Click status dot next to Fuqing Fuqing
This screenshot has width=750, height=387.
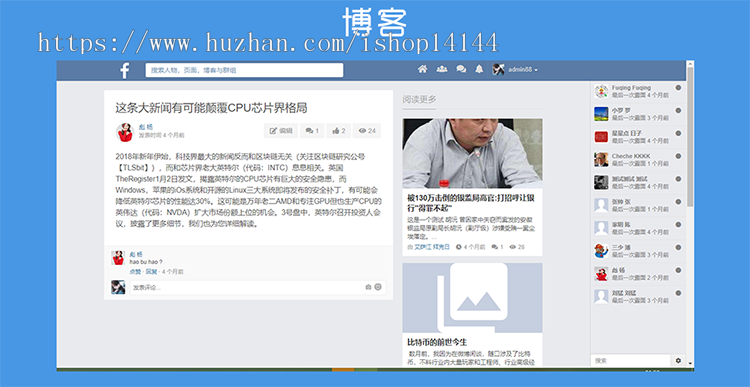(678, 88)
